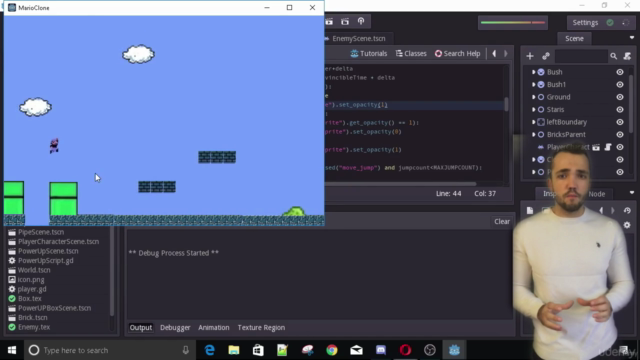Open the debug options broadcast icon
The width and height of the screenshot is (640, 360).
point(361,21)
